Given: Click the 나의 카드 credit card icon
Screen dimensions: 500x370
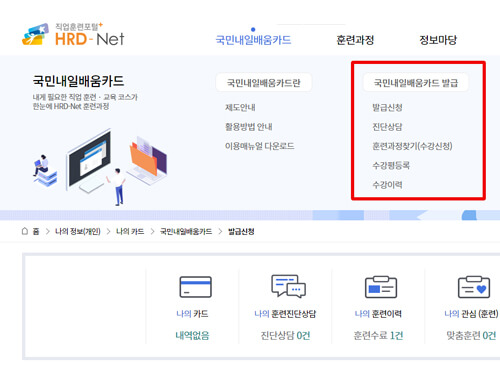Looking at the screenshot, I should (195, 287).
